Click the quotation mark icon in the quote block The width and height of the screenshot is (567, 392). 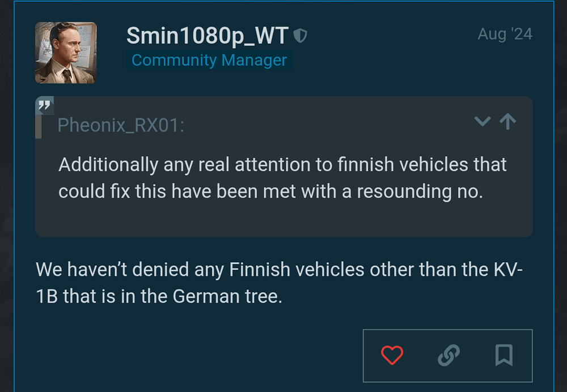coord(44,106)
